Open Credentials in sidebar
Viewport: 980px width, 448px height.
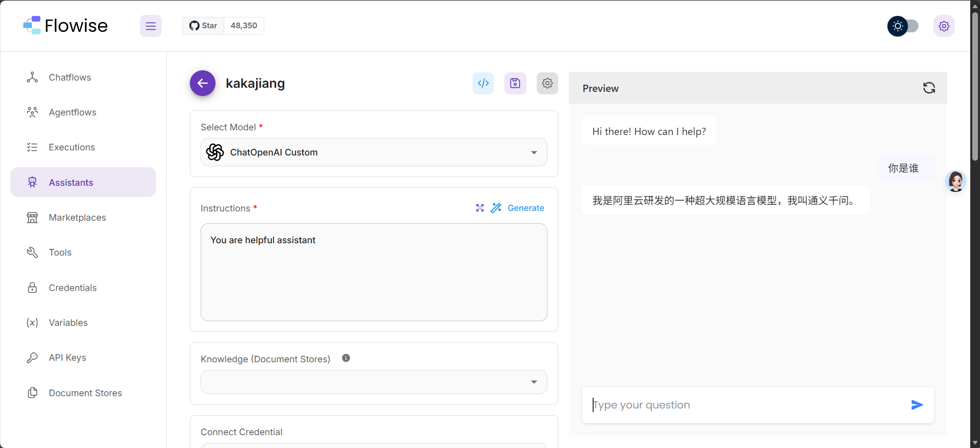(83, 288)
